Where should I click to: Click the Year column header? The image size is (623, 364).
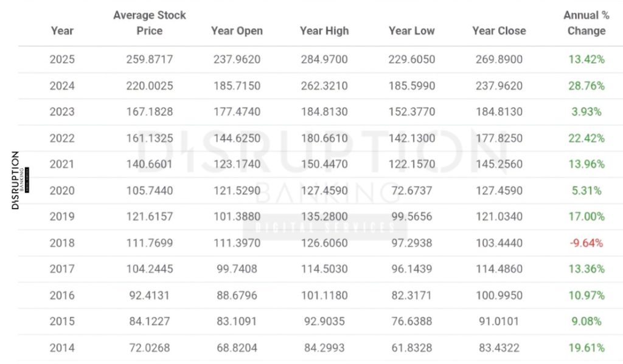pyautogui.click(x=62, y=31)
